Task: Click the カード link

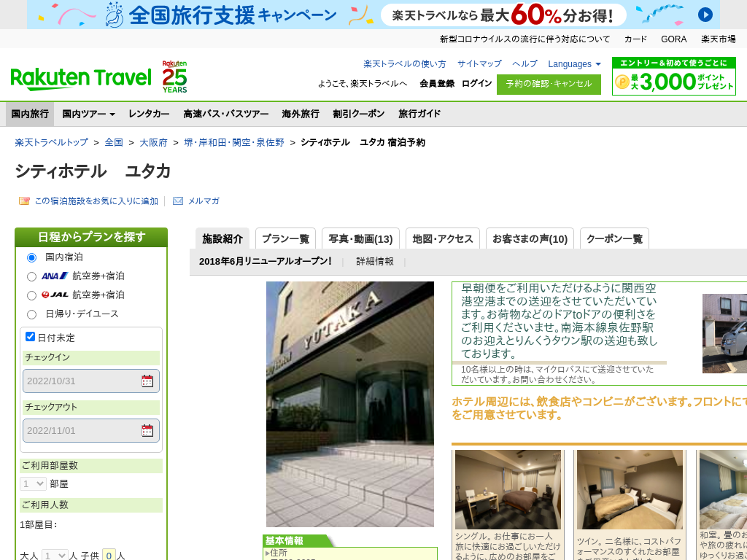Action: point(635,39)
